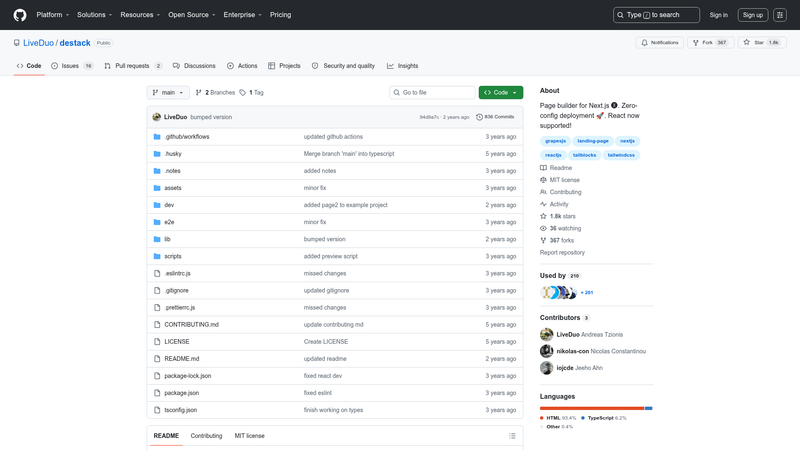The height and width of the screenshot is (450, 800).
Task: Fork the repository
Action: point(711,42)
